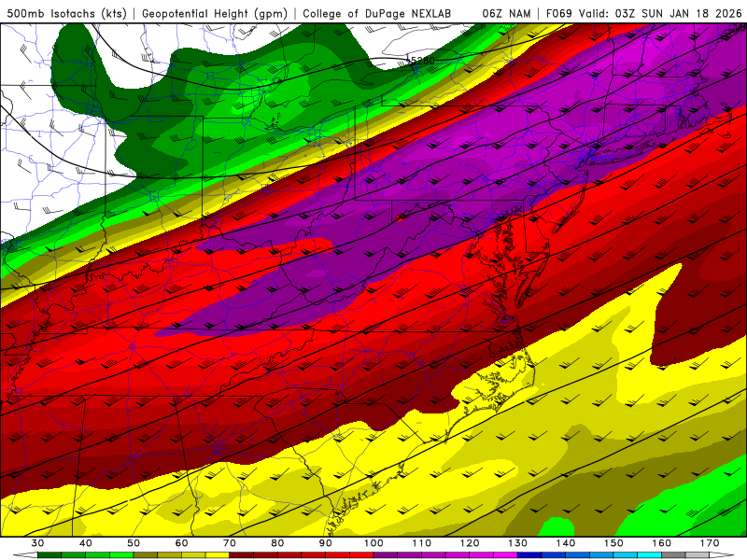Click the 'Valid: 03Z SUN JAN 18 2026' text

660,13
